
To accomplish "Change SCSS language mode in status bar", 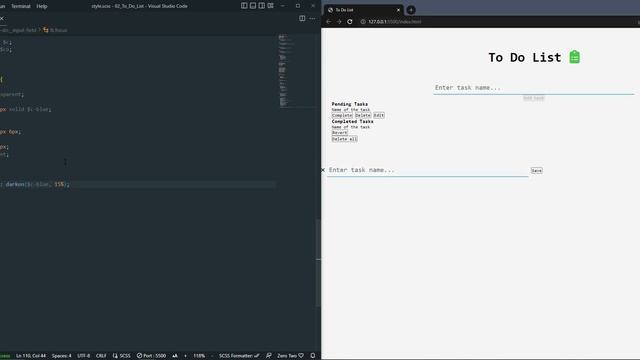I will 122,356.
